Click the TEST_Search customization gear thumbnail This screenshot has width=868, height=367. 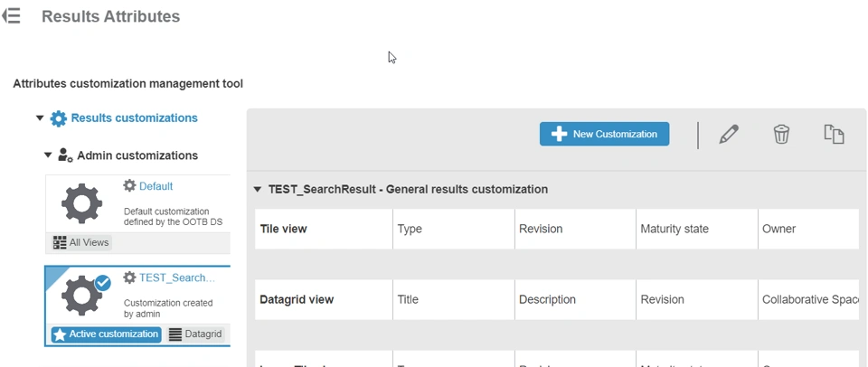[81, 295]
